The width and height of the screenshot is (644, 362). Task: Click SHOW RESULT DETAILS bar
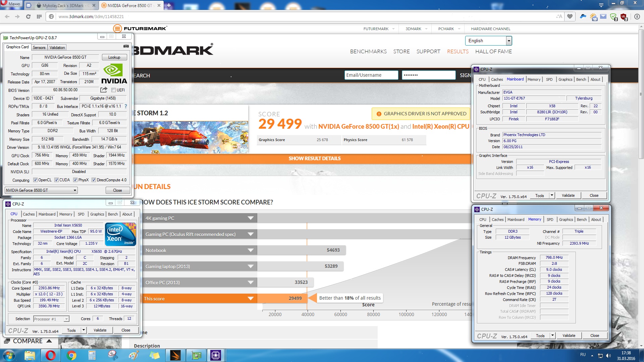315,158
